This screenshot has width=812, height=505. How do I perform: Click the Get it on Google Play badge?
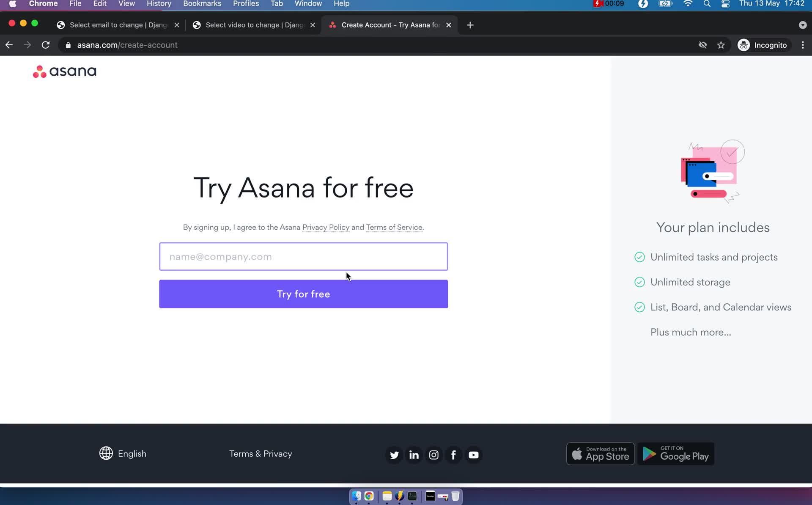pos(676,454)
